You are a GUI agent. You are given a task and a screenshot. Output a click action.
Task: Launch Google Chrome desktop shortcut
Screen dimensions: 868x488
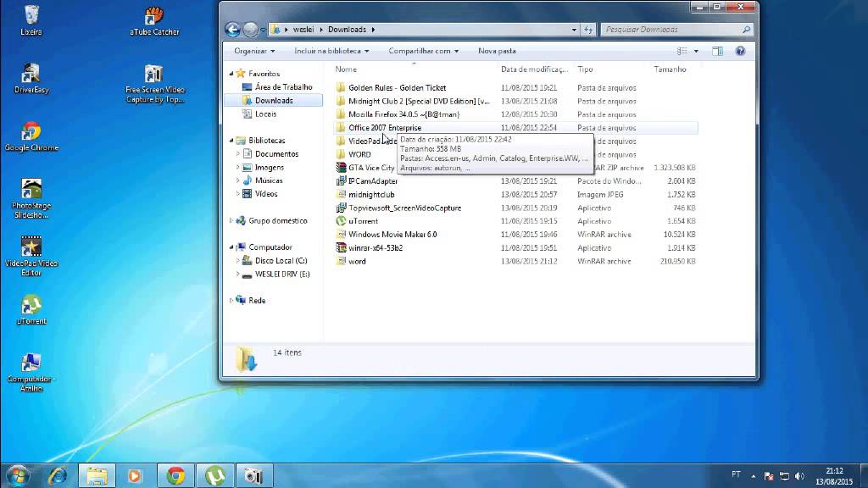point(31,136)
